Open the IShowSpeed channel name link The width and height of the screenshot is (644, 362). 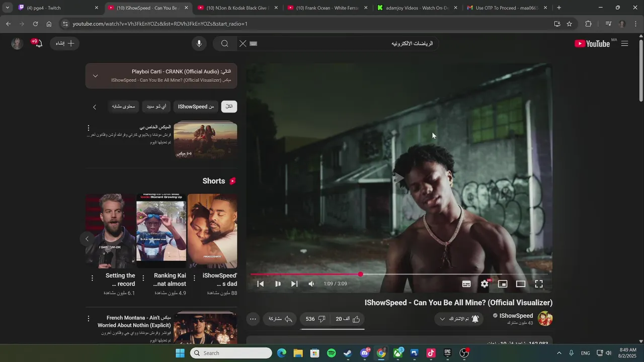click(x=516, y=316)
